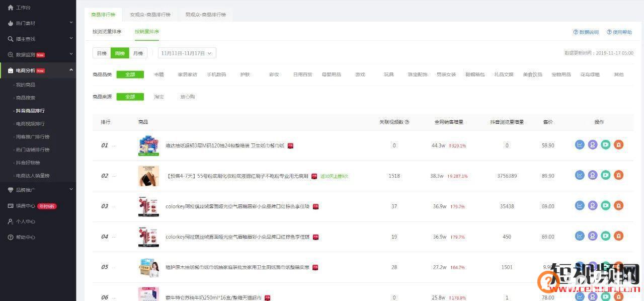
Task: Open shop icon for rank 01 product
Action: 619,145
